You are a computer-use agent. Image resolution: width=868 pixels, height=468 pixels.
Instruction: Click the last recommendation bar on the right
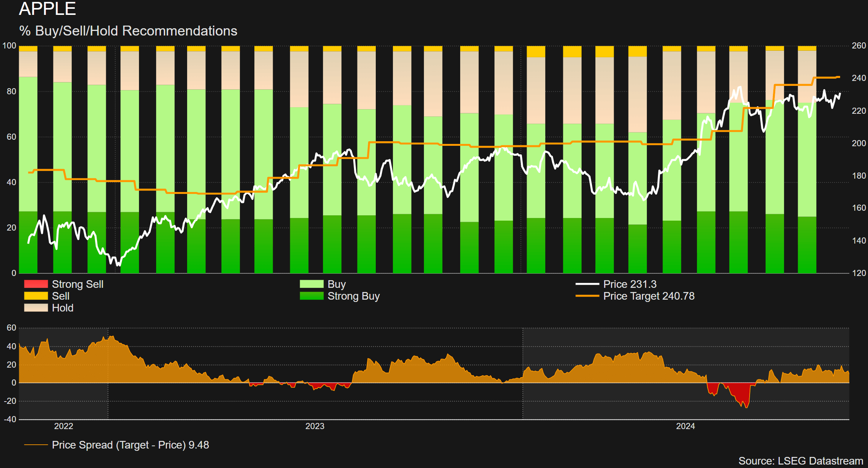(x=807, y=160)
